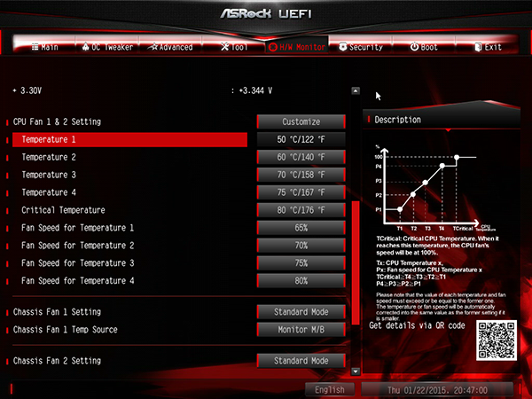Open Chassis Fan 2 Setting Standard Mode dropdown
The width and height of the screenshot is (532, 399).
[301, 361]
